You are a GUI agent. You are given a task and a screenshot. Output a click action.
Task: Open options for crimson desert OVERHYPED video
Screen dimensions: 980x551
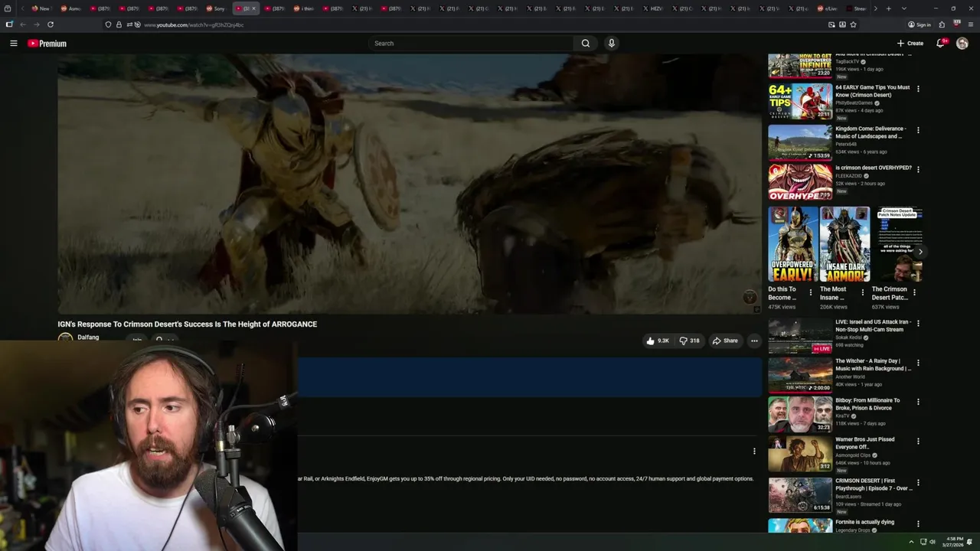(918, 169)
